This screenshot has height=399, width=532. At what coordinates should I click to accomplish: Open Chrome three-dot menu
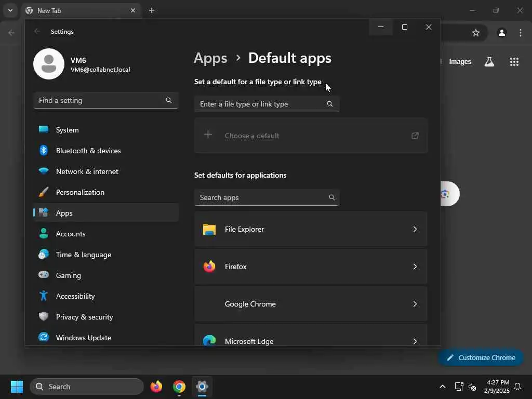point(521,33)
